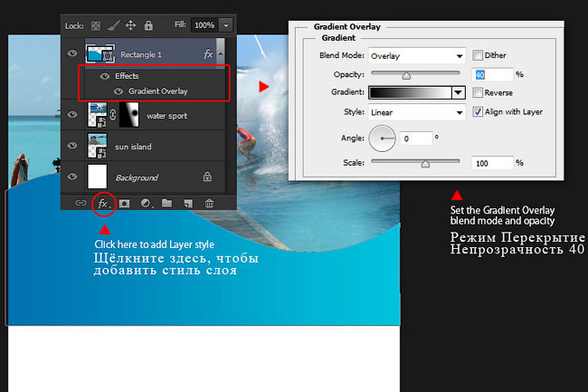The width and height of the screenshot is (588, 392).
Task: Open the gradient picker dropdown arrow
Action: (x=459, y=92)
